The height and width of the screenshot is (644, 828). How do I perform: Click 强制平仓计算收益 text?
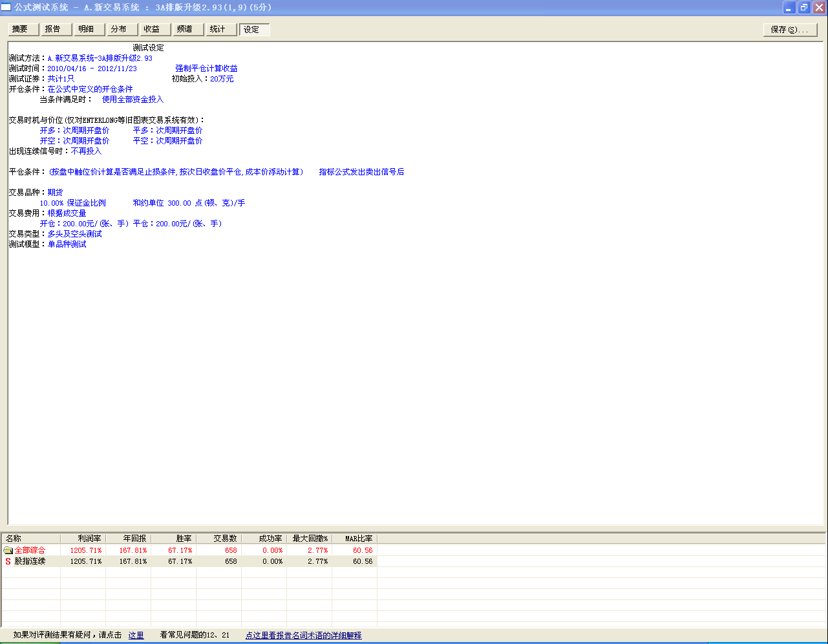pos(206,69)
